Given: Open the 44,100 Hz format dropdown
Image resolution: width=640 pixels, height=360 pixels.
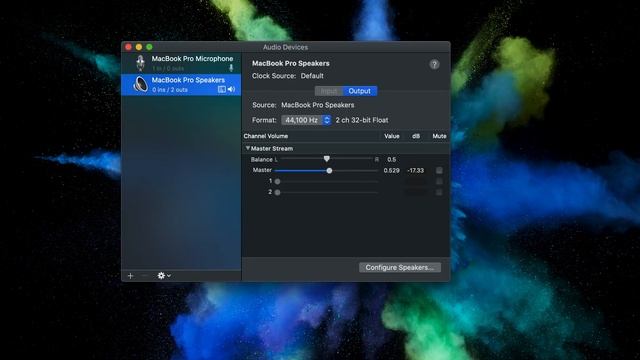Looking at the screenshot, I should [306, 120].
